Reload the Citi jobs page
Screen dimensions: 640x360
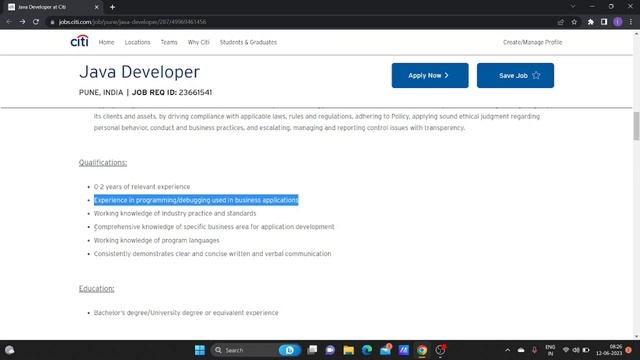point(36,22)
